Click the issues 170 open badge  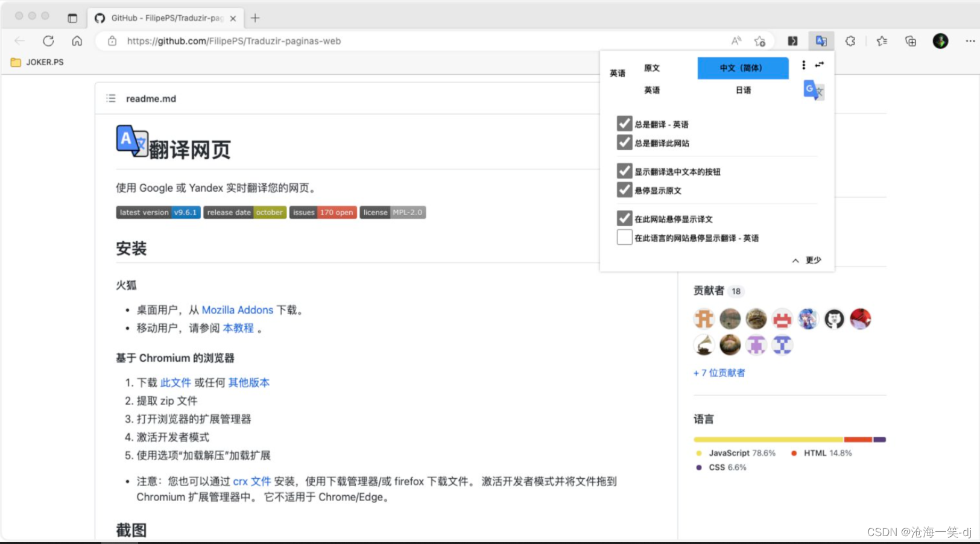(x=323, y=212)
